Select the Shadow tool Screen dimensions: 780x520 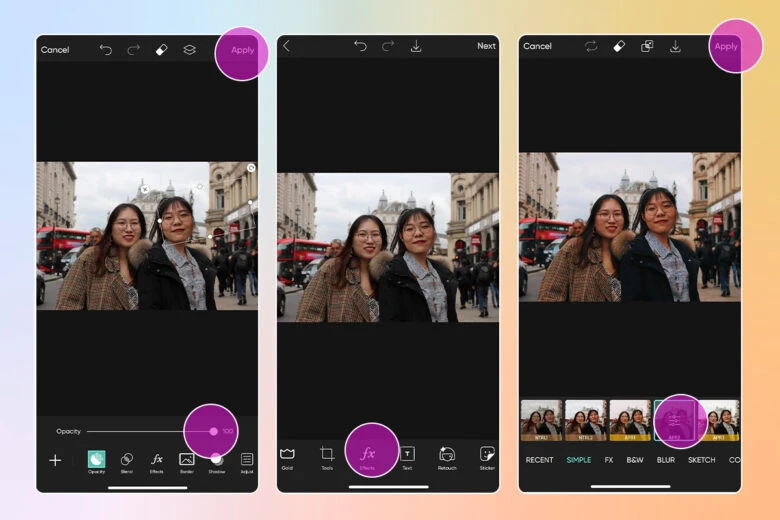(216, 460)
